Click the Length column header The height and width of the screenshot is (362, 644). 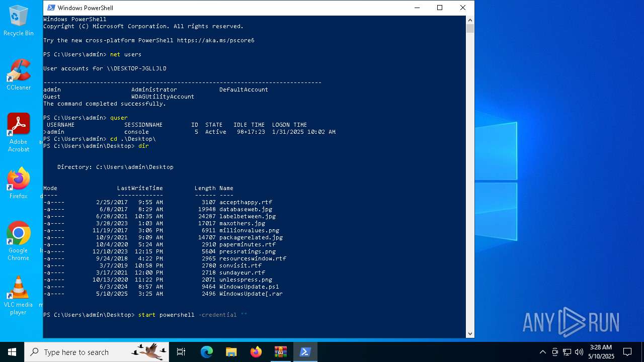tap(205, 188)
